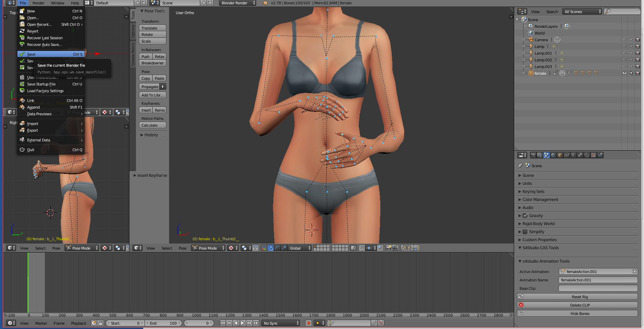The width and height of the screenshot is (644, 329).
Task: Pin the Scene properties context
Action: (520, 166)
